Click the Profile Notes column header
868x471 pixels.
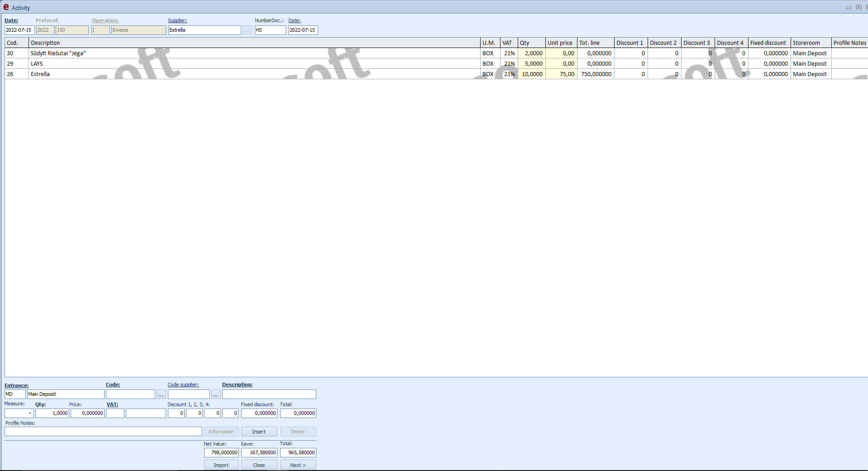pyautogui.click(x=849, y=43)
